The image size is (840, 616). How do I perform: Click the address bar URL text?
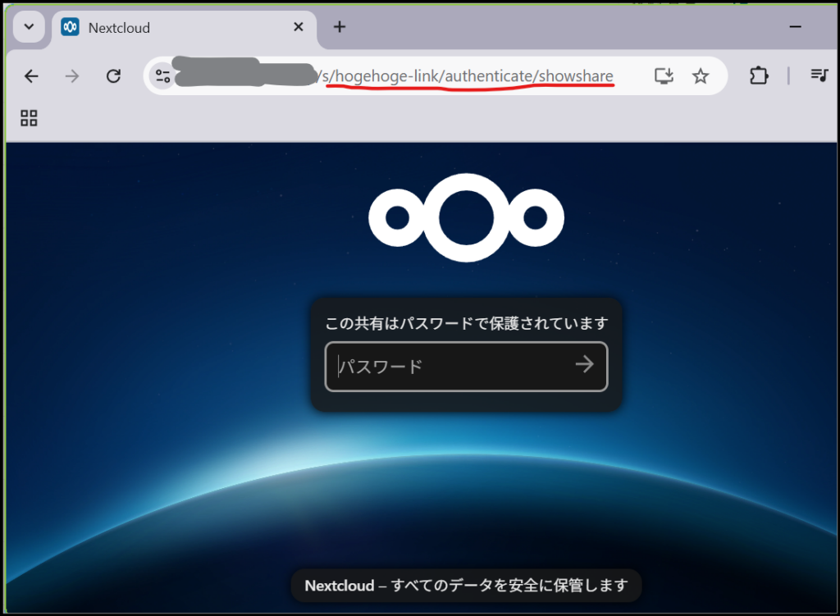point(468,76)
